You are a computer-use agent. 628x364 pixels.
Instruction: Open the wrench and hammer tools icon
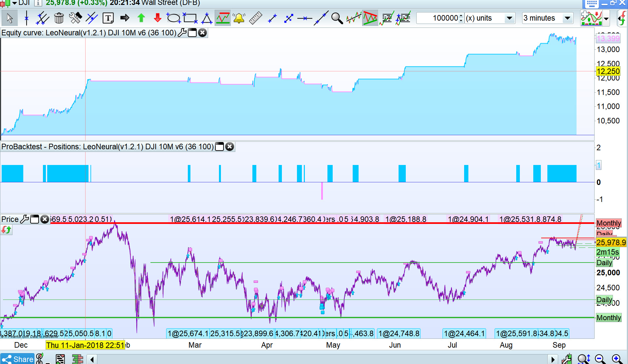point(75,18)
